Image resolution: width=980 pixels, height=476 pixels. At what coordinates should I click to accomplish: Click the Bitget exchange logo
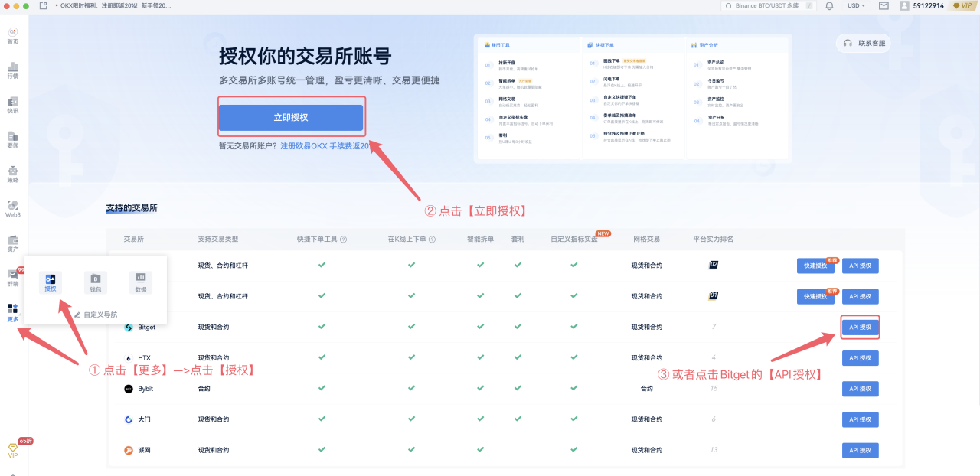pos(129,327)
